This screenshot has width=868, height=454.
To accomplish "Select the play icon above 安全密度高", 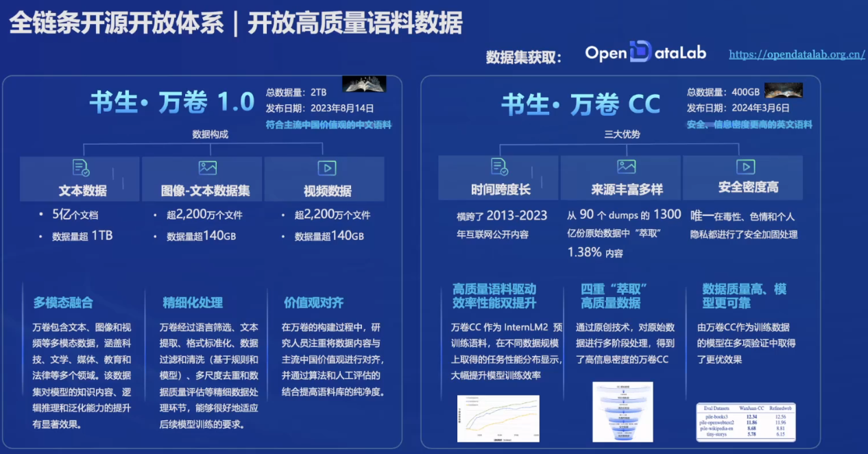I will [745, 167].
